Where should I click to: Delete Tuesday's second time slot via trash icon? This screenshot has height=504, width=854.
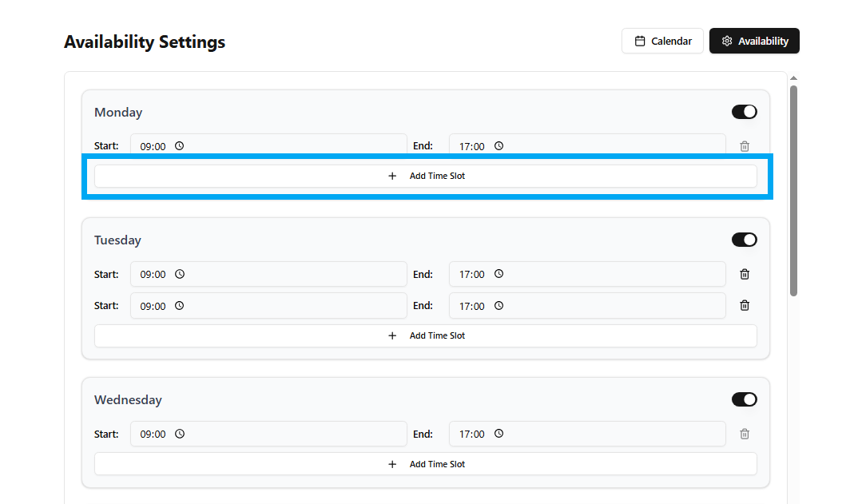[x=745, y=305]
